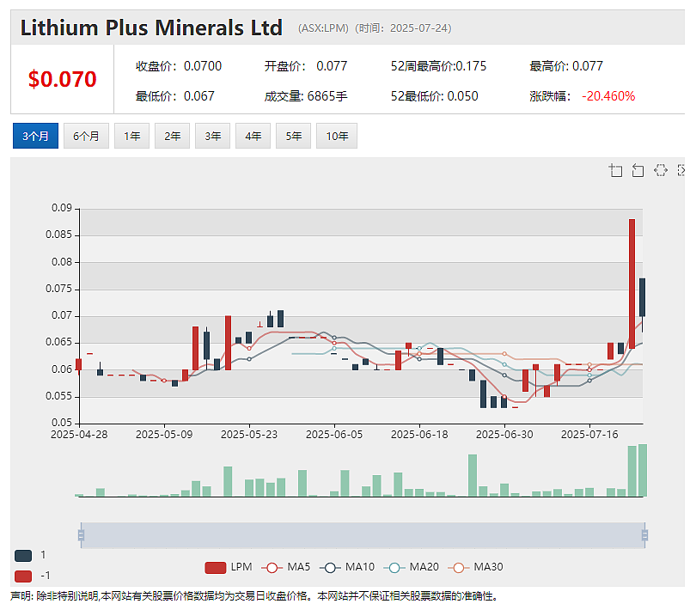The width and height of the screenshot is (696, 616).
Task: Select the 2年 range tab
Action: point(172,136)
